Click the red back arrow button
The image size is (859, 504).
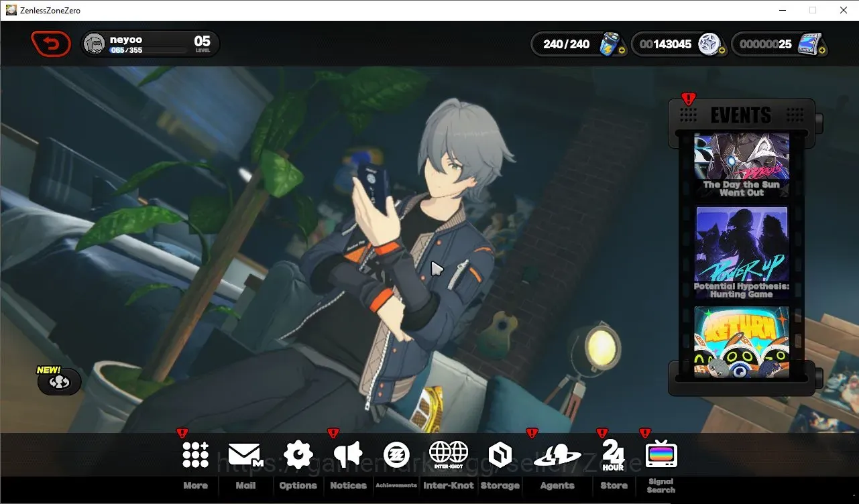pos(51,44)
